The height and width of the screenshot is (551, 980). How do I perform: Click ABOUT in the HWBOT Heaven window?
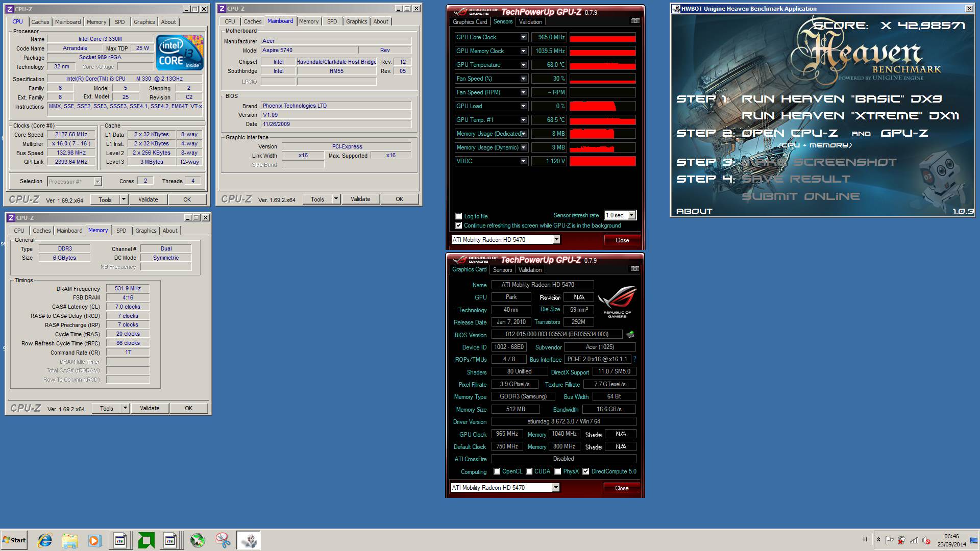coord(694,211)
